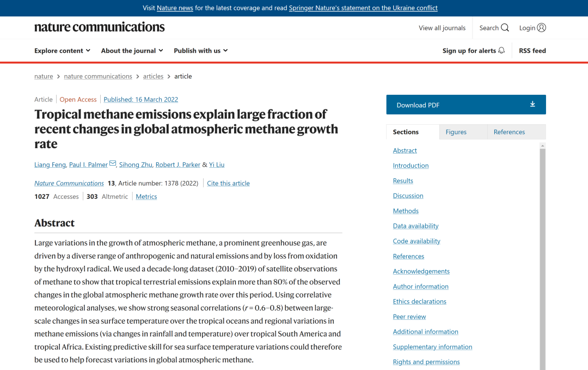
Task: Open the Nature news banner link
Action: pos(175,8)
